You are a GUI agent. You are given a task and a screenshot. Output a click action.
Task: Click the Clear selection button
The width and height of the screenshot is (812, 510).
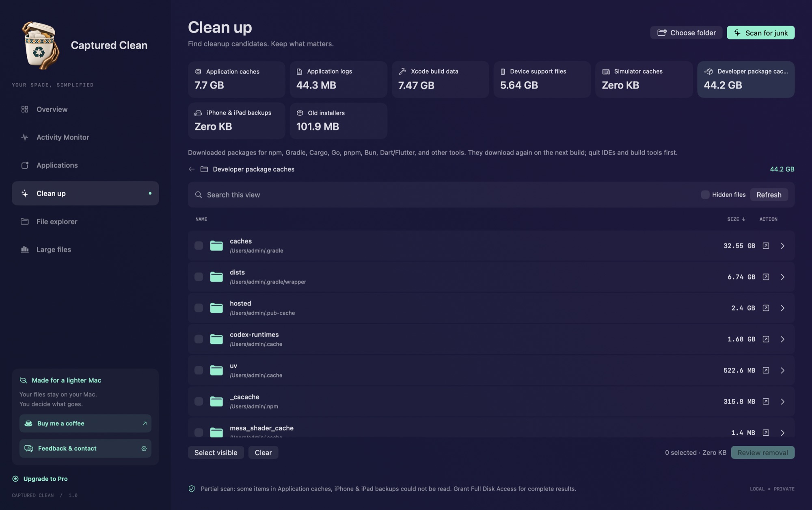[x=263, y=452]
